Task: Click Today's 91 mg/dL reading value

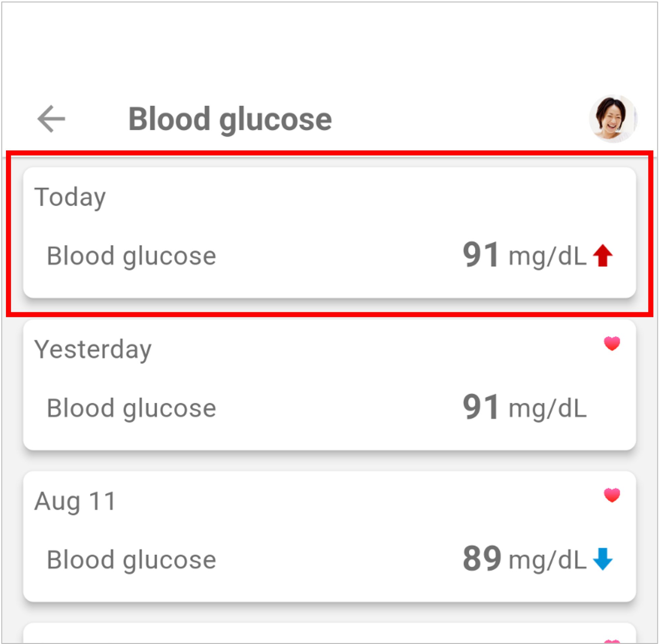Action: coord(524,255)
